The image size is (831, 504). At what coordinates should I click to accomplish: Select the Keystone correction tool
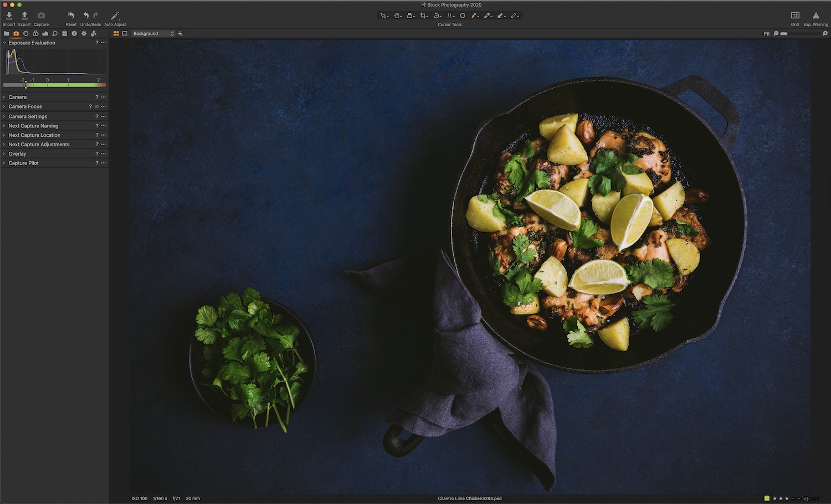tap(411, 16)
